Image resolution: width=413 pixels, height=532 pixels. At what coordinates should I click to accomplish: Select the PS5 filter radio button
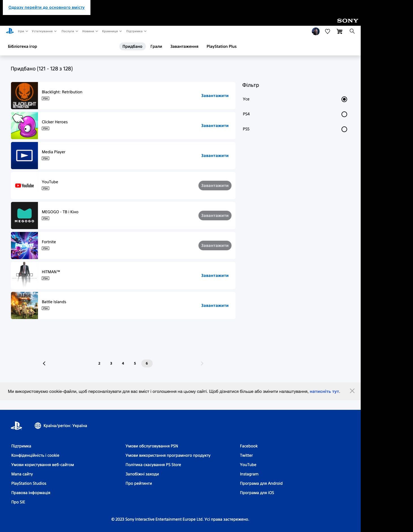pos(344,129)
